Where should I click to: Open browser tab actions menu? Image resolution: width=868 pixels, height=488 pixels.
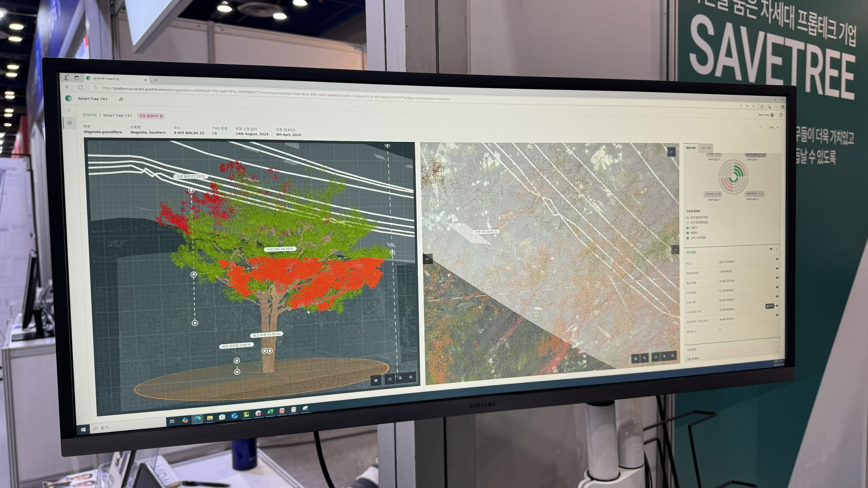pos(76,78)
